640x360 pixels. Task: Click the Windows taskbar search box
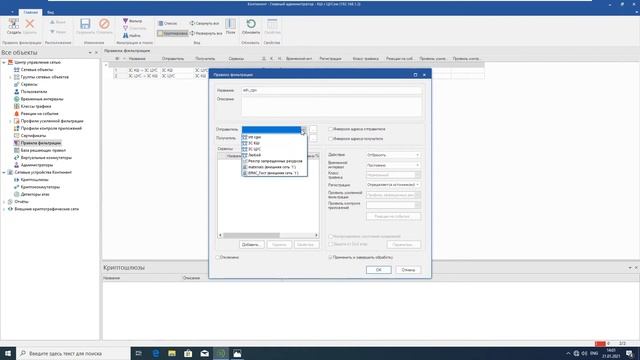(x=73, y=353)
